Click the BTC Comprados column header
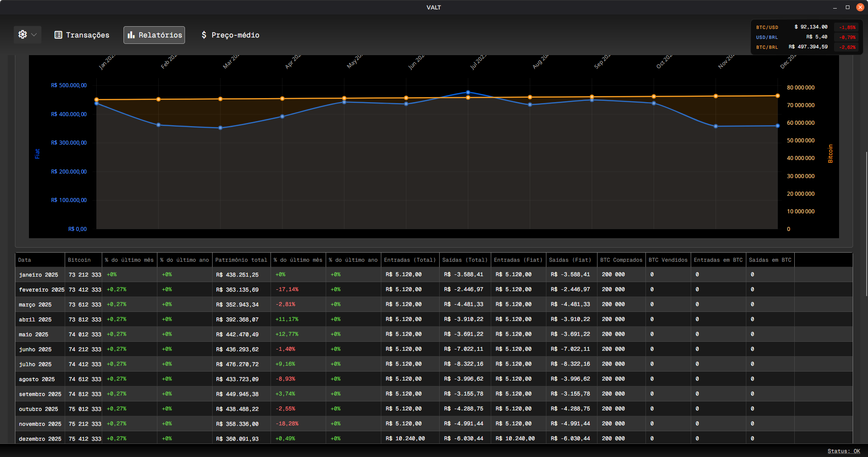This screenshot has width=868, height=457. pos(621,260)
